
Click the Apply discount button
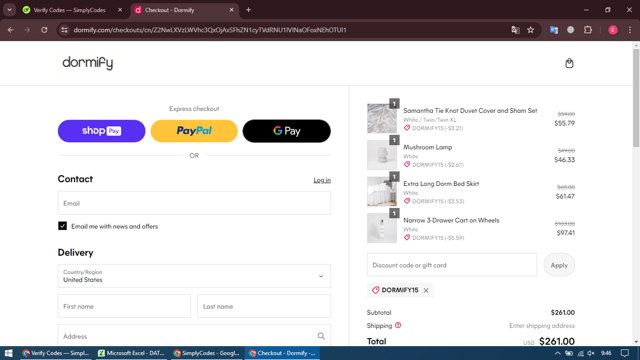pos(559,265)
